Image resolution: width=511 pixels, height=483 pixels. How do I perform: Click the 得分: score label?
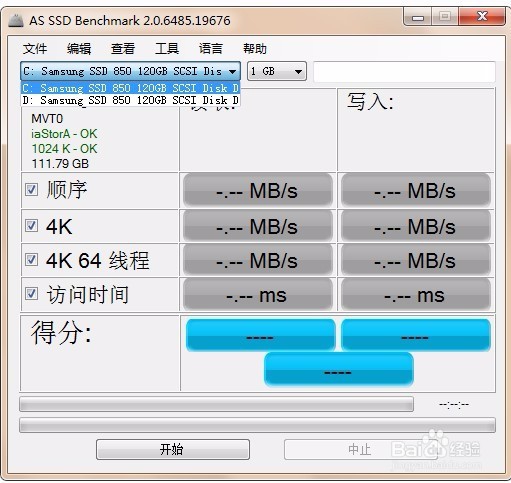click(61, 332)
